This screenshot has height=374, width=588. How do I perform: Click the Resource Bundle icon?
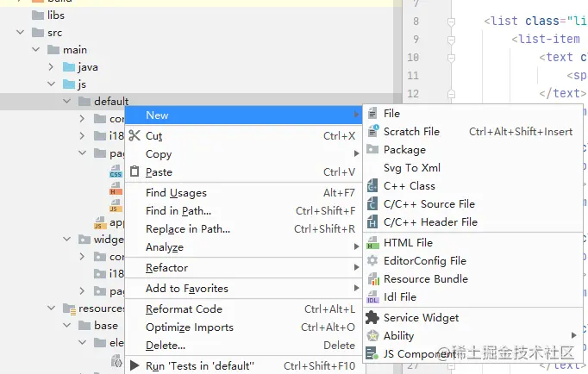372,278
